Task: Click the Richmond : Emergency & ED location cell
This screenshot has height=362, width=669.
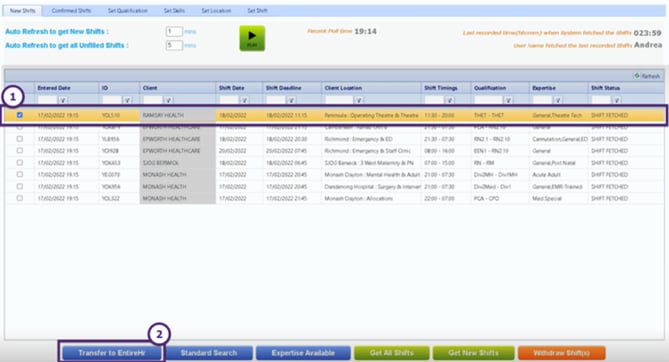Action: 371,139
